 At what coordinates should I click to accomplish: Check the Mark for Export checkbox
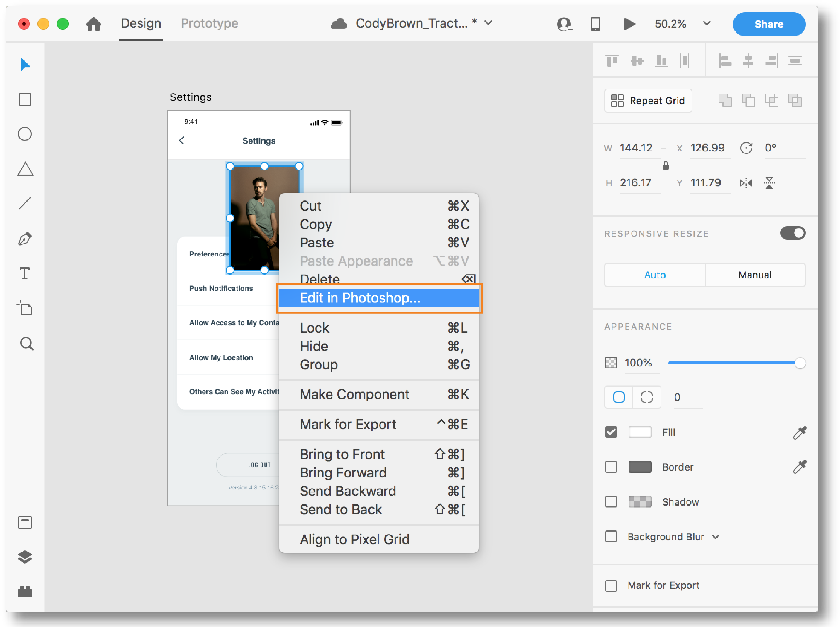(x=611, y=586)
